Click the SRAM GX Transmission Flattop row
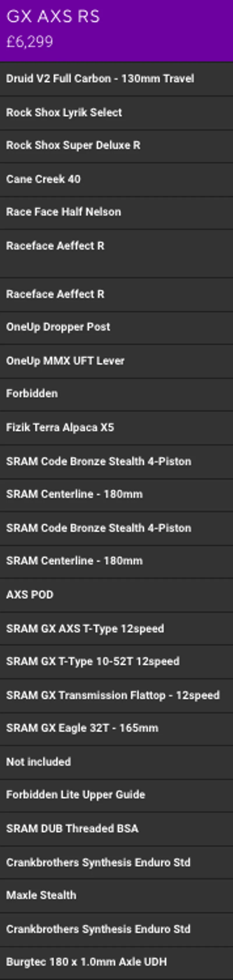This screenshot has height=980, width=233. click(113, 695)
